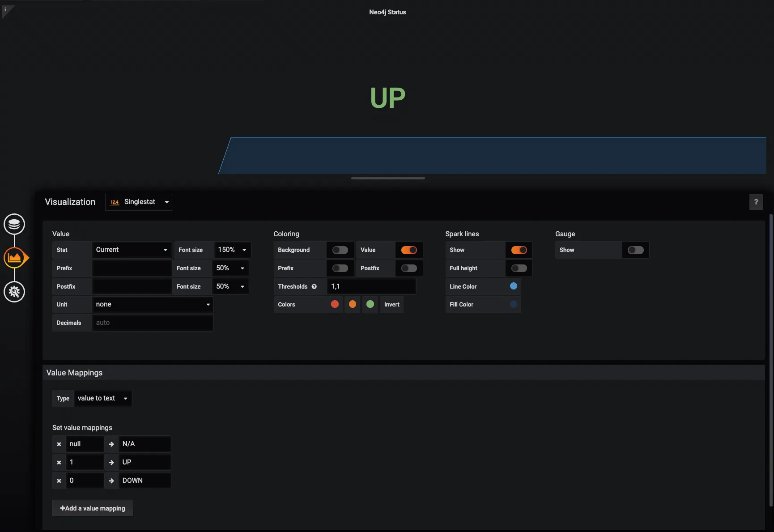Open the Postfix Font size 50% dropdown
This screenshot has width=774, height=532.
[230, 286]
